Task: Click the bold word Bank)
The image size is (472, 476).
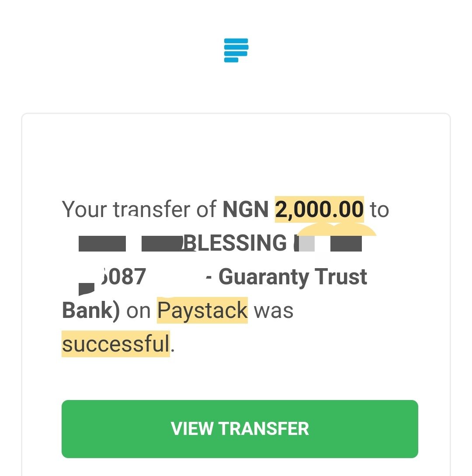Action: tap(91, 310)
